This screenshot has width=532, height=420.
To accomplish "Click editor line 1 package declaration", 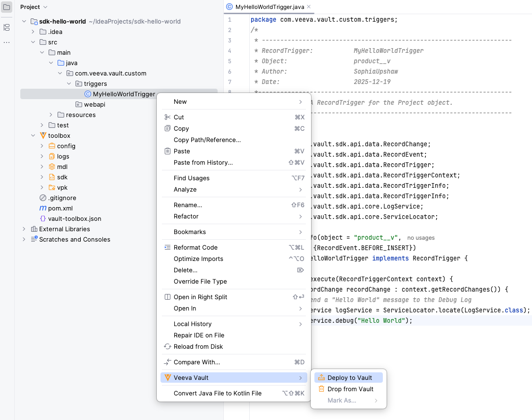I will click(324, 20).
